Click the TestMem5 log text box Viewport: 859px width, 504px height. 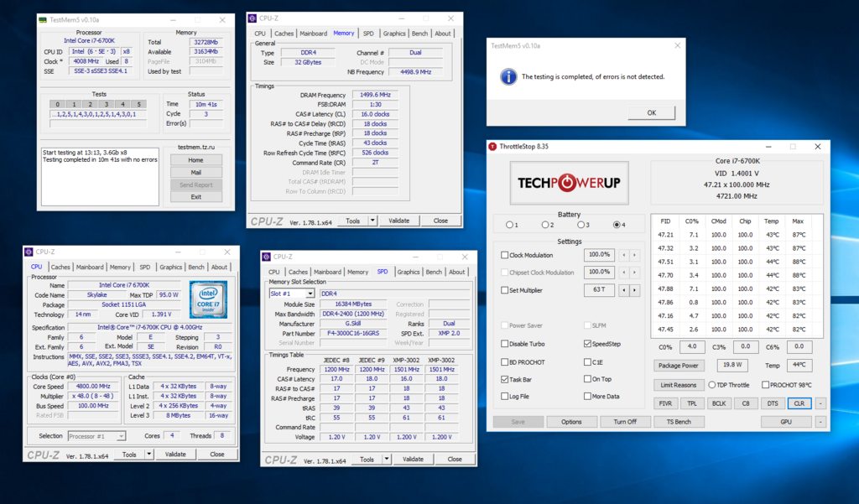pyautogui.click(x=101, y=176)
